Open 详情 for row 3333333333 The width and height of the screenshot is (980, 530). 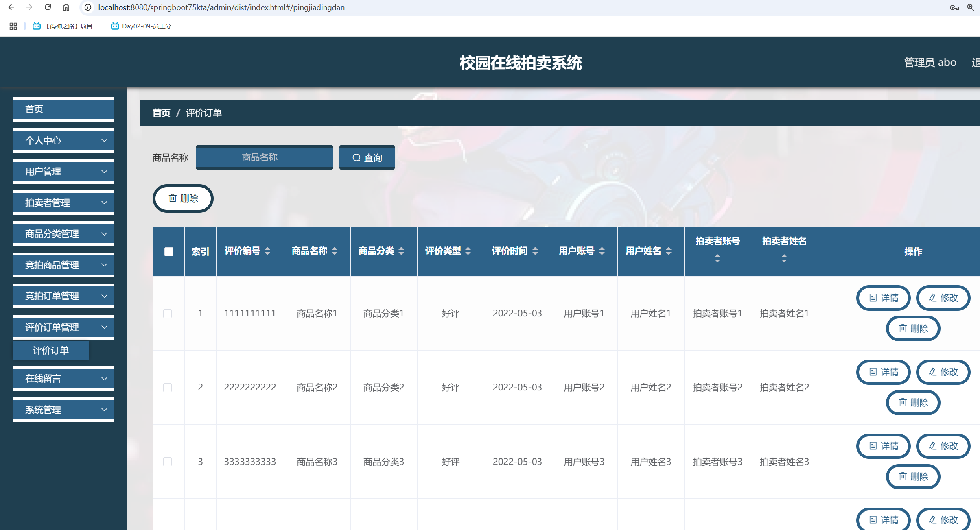tap(884, 446)
